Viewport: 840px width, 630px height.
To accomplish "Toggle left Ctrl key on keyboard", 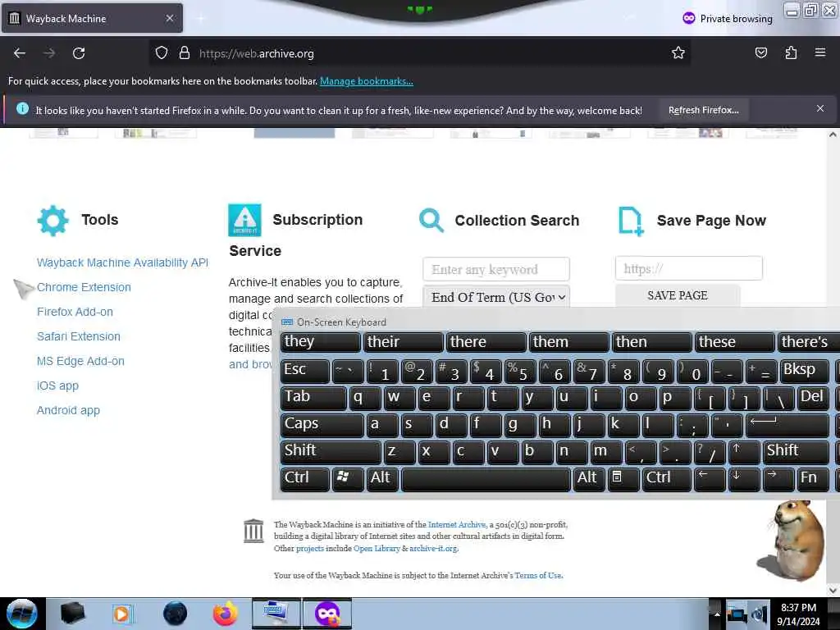I will click(x=304, y=479).
